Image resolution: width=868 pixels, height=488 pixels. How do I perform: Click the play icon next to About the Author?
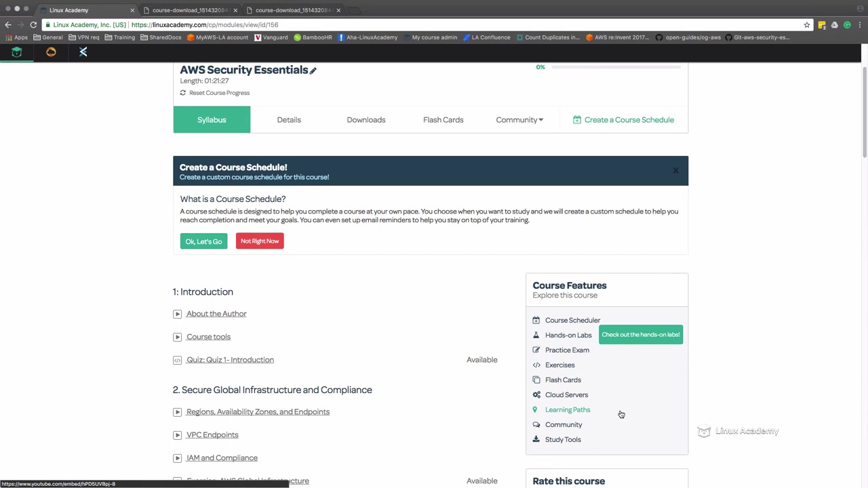click(177, 314)
